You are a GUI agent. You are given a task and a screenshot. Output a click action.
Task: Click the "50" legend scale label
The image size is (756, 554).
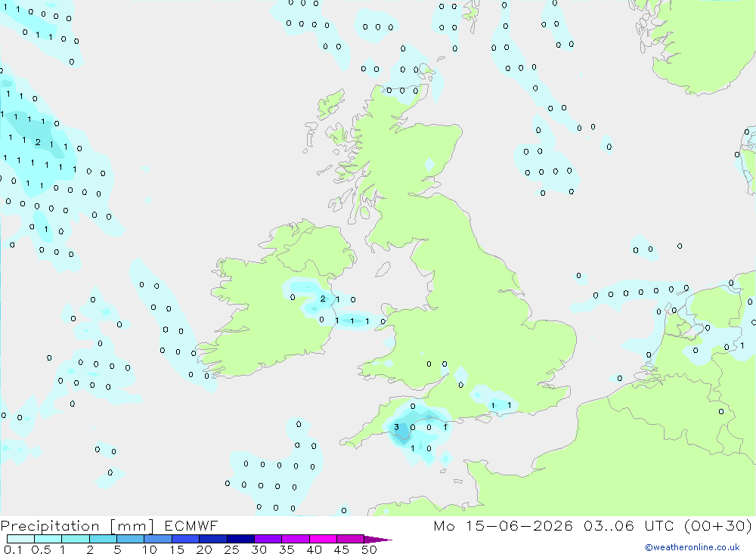click(369, 549)
